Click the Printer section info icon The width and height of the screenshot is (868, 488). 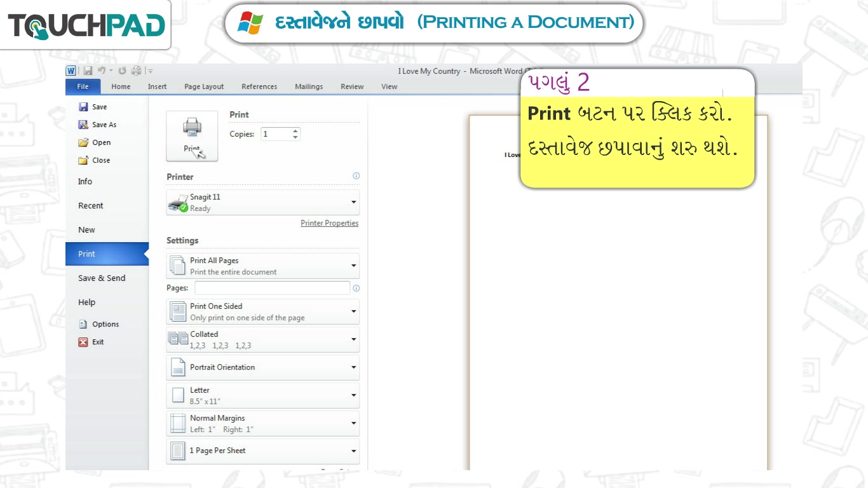click(x=356, y=176)
